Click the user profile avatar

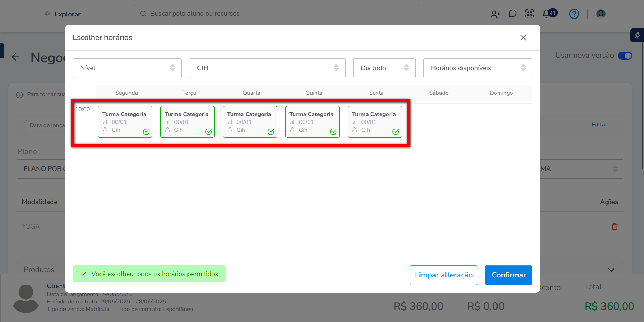pyautogui.click(x=601, y=14)
